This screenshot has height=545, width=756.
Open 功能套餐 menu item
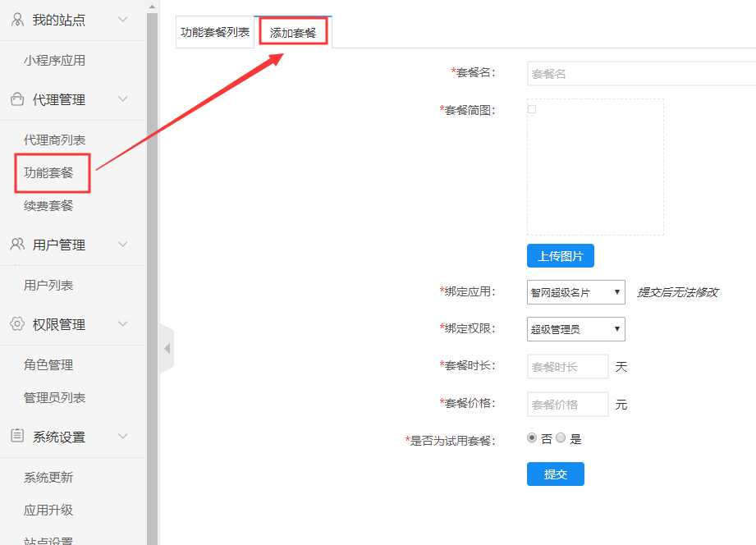coord(48,172)
